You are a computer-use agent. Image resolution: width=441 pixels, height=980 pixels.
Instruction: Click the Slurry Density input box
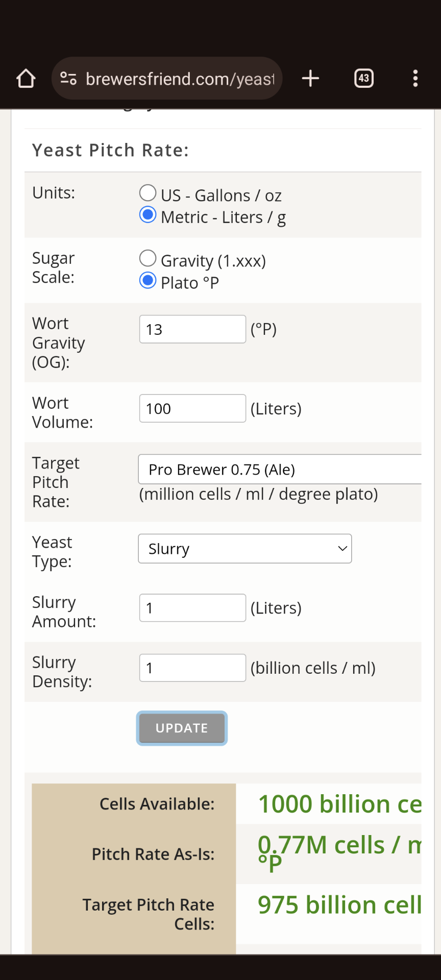192,668
